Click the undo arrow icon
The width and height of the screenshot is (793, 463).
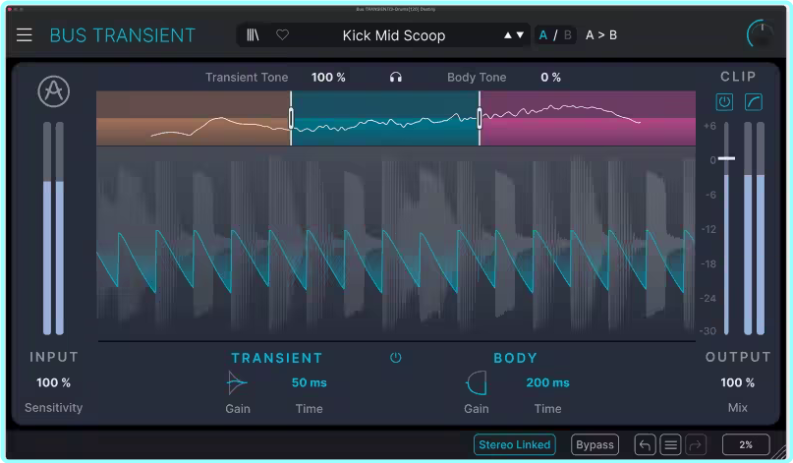pyautogui.click(x=646, y=445)
